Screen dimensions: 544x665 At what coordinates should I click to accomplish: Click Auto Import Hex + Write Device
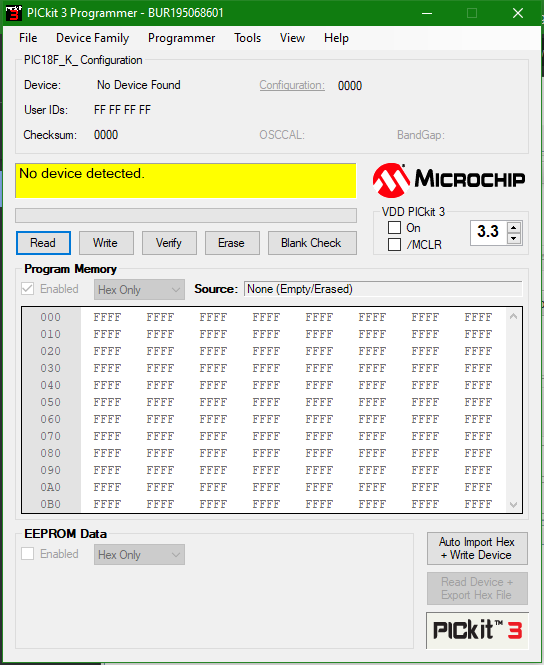tap(477, 548)
